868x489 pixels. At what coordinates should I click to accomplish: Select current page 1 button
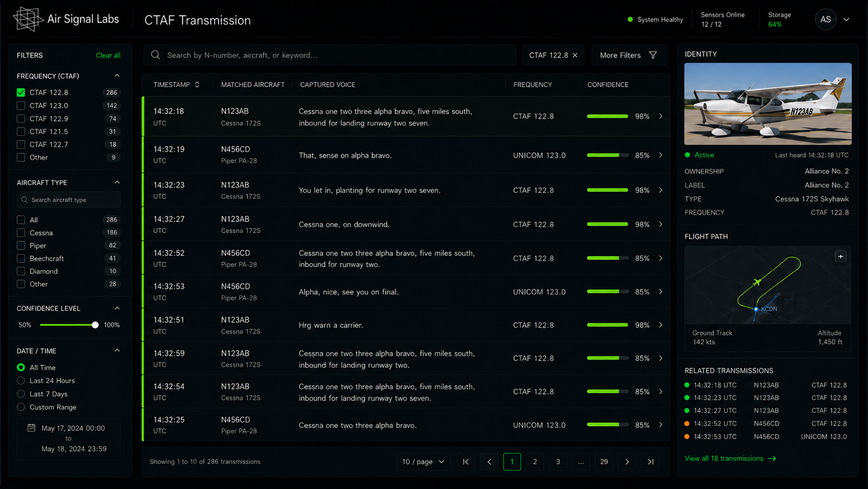coord(512,461)
